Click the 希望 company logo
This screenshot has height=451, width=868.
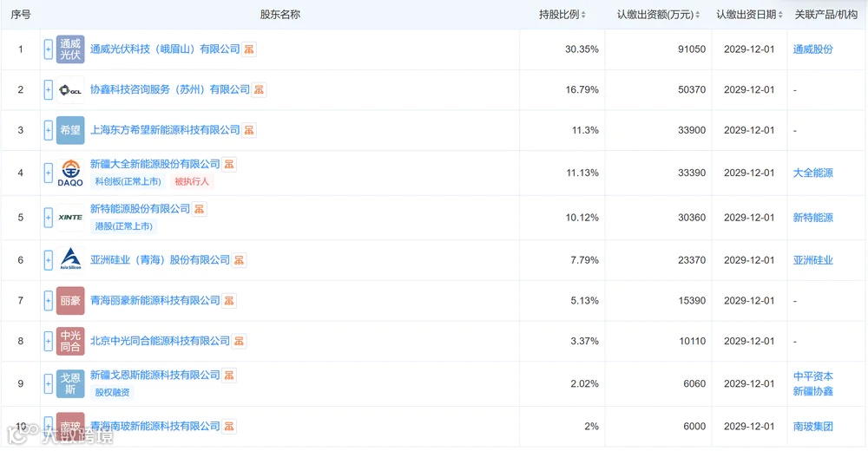[x=70, y=130]
